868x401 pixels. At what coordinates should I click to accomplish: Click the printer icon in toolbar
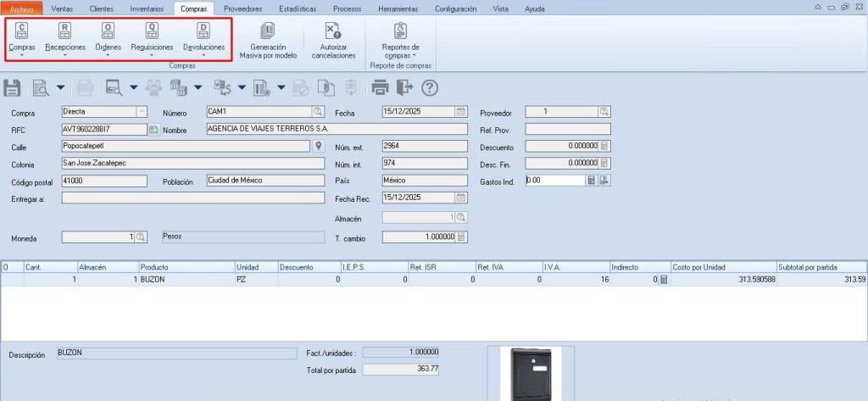click(381, 87)
